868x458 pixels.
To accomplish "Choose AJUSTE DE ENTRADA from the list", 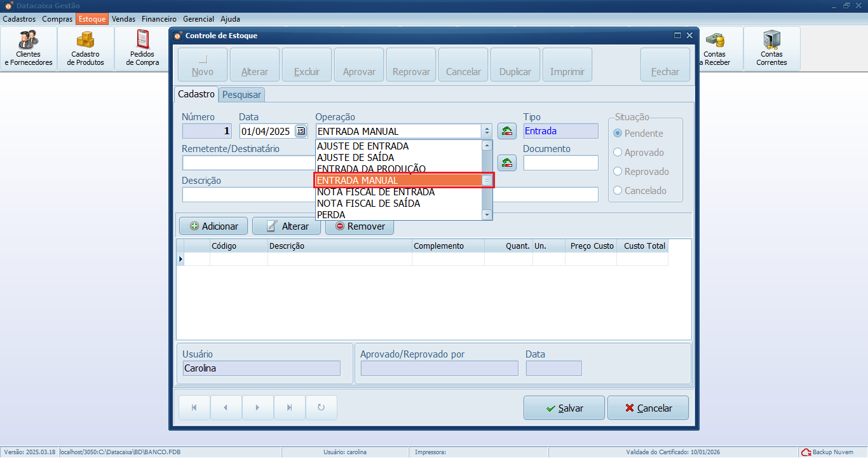I will tap(362, 146).
